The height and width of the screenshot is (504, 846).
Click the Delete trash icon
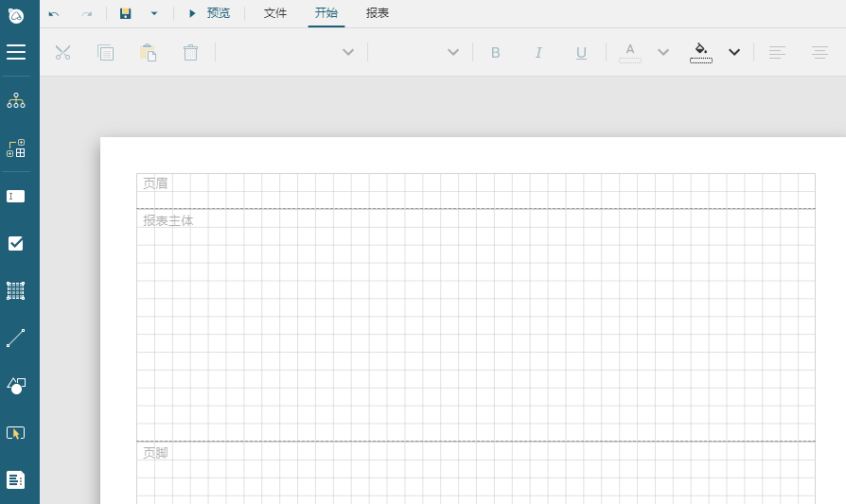coord(190,52)
